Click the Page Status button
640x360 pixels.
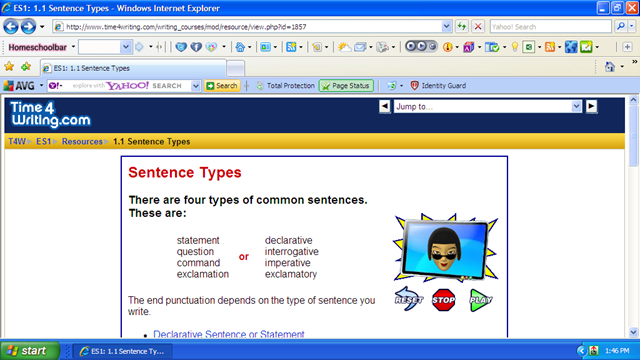346,86
